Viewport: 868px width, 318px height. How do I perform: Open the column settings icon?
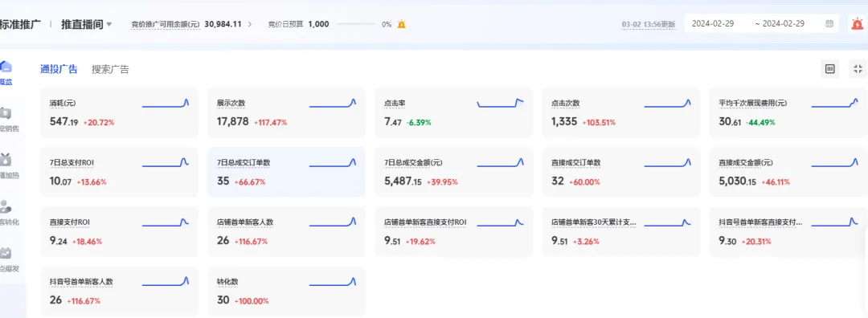coord(829,69)
